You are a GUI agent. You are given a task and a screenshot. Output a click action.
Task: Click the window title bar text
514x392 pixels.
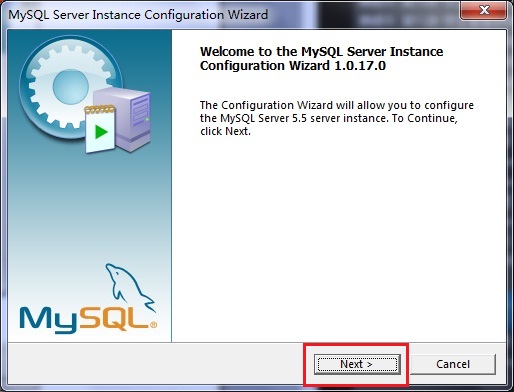(x=138, y=15)
